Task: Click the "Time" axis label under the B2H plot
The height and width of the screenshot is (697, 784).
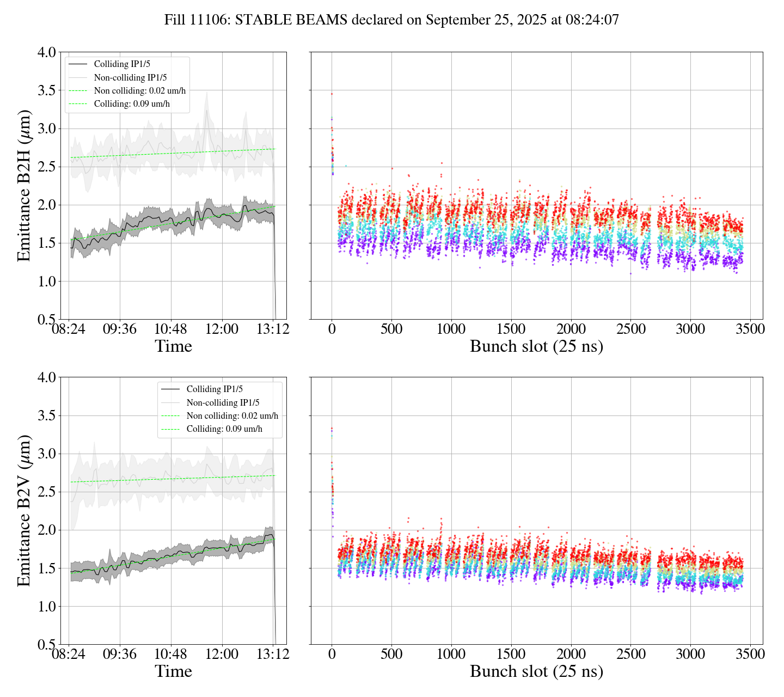Action: pyautogui.click(x=173, y=346)
